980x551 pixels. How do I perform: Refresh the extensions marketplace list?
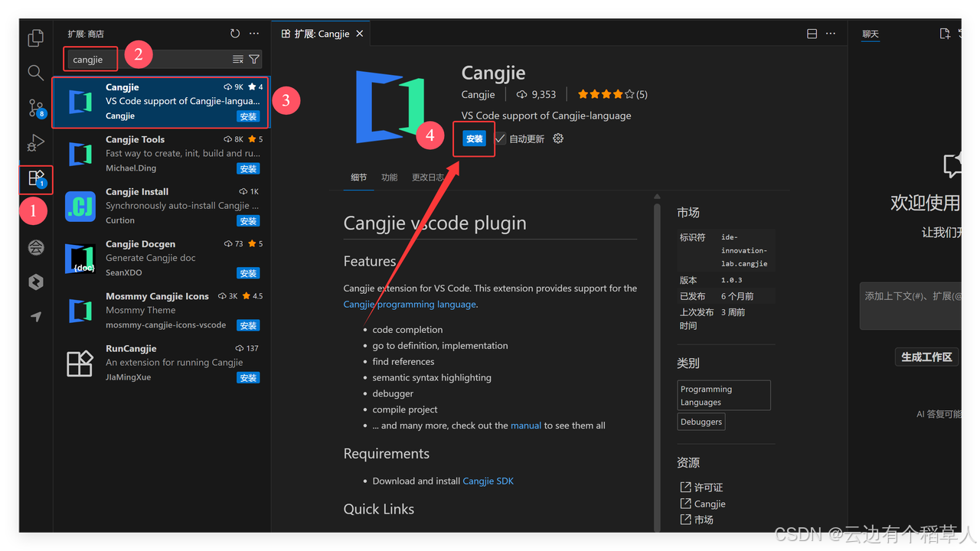[x=235, y=34]
